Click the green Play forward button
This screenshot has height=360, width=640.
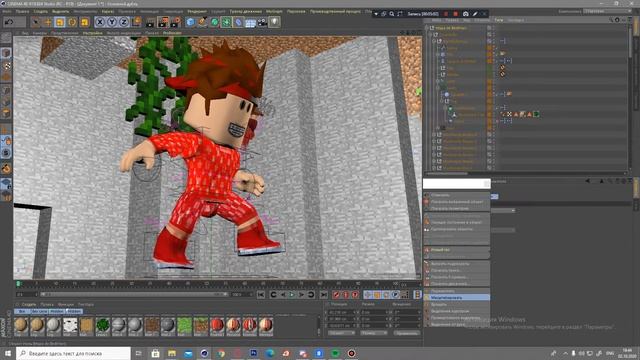[292, 294]
